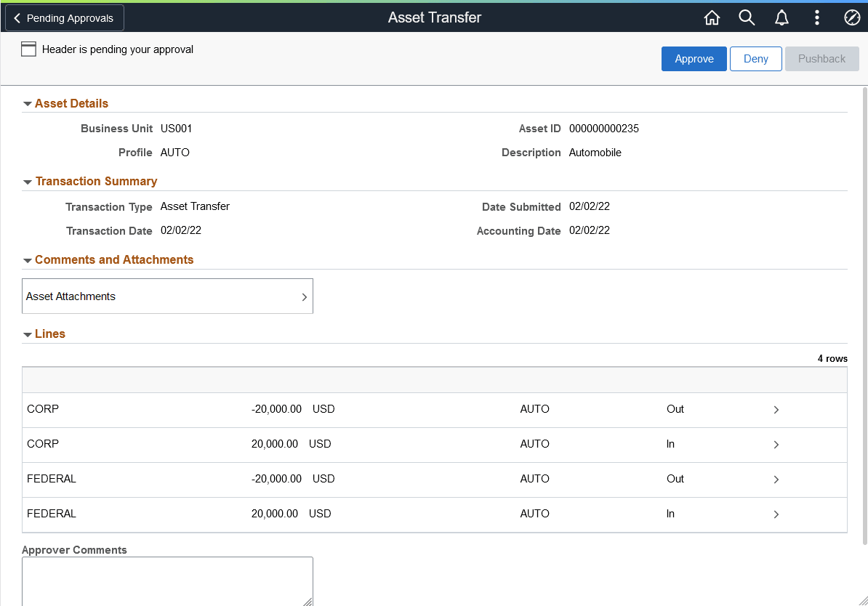Deny the asset transfer
The height and width of the screenshot is (606, 868).
click(755, 59)
